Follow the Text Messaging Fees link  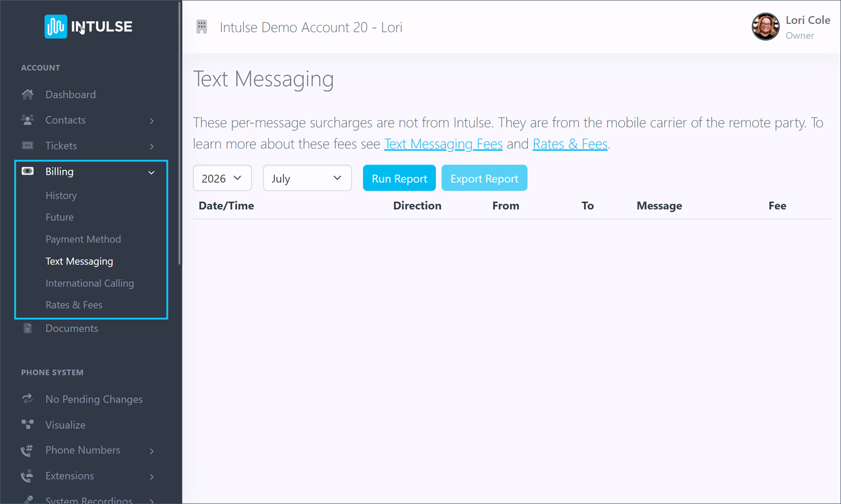[x=443, y=144]
